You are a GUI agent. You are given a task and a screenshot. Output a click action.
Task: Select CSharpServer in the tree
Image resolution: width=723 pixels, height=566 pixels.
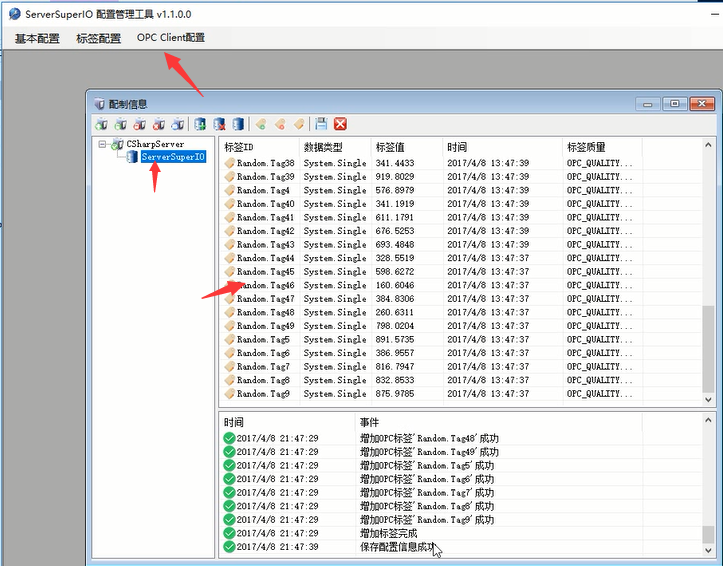(x=155, y=144)
